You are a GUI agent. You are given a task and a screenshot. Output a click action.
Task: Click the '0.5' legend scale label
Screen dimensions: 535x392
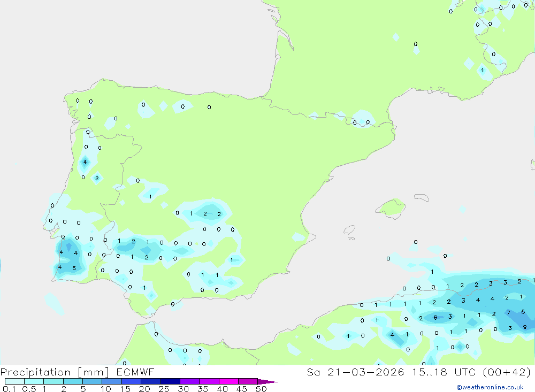click(x=29, y=389)
